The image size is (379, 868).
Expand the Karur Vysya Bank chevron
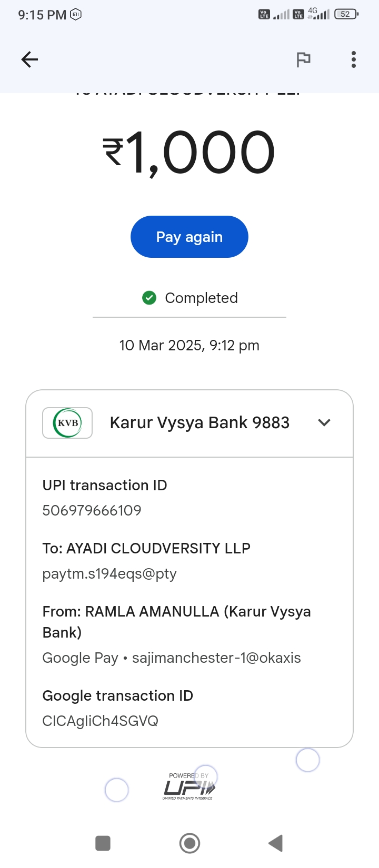tap(324, 422)
